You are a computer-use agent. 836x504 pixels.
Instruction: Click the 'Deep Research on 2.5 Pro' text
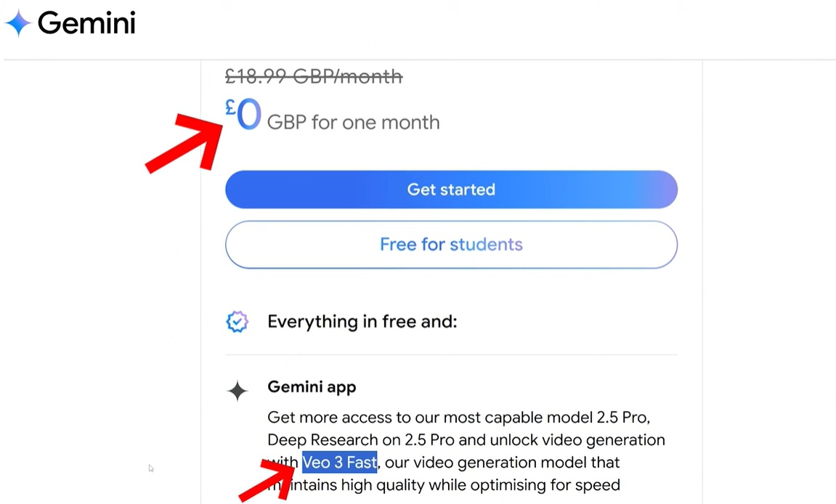[357, 440]
